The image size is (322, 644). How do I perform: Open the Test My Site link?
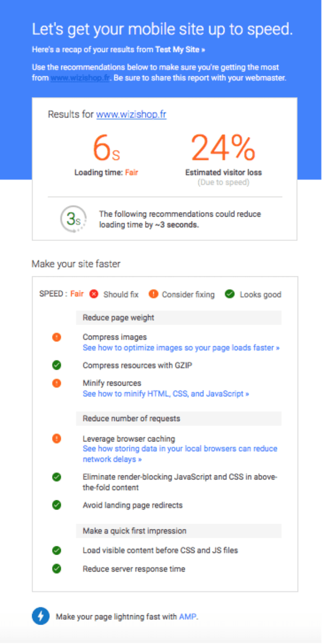[180, 50]
